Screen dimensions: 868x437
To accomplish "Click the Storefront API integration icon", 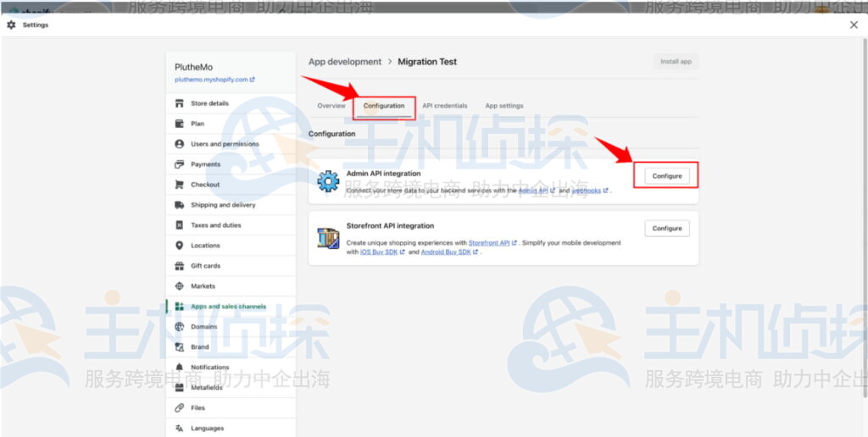I will pos(328,238).
